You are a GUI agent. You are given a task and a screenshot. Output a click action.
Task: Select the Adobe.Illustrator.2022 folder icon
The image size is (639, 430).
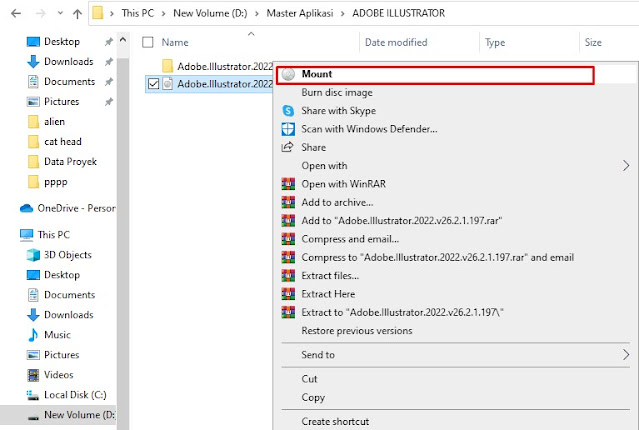pos(167,66)
